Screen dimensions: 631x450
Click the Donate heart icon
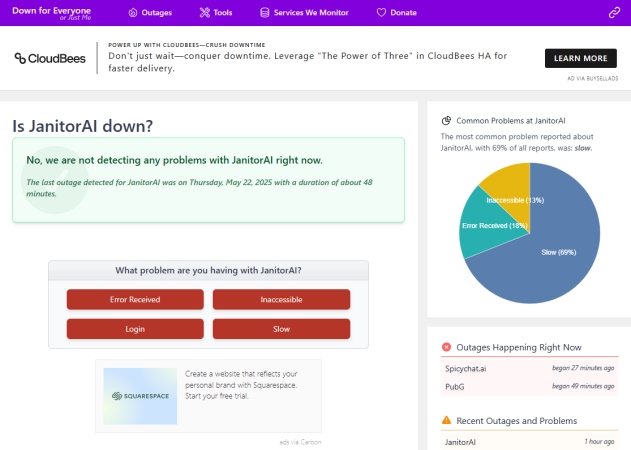click(381, 13)
